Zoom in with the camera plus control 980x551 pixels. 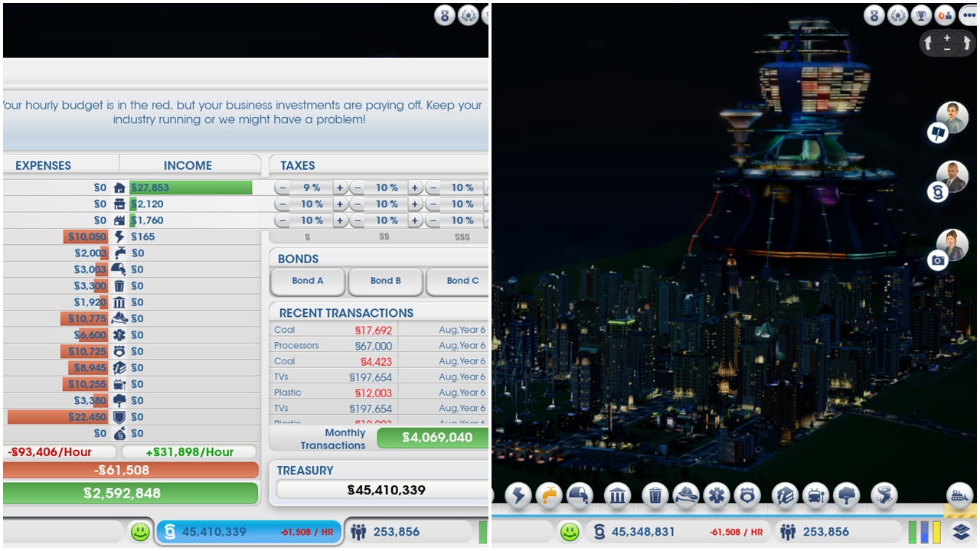pyautogui.click(x=947, y=37)
